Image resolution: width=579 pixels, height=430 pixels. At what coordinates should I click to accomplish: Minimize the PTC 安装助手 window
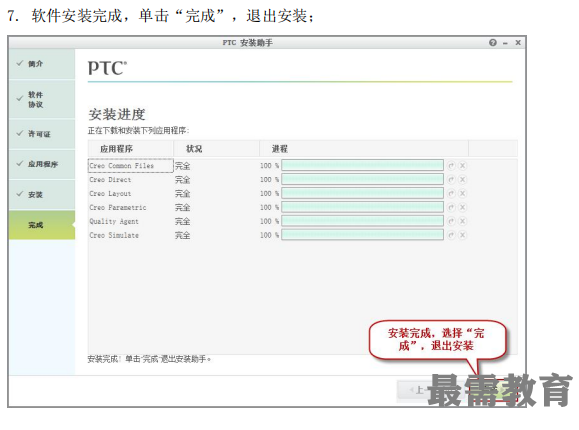[506, 43]
